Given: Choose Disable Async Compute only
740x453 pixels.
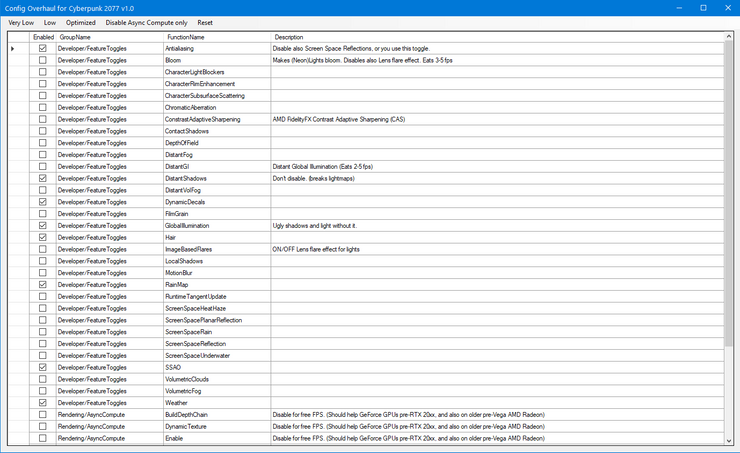Looking at the screenshot, I should pos(147,22).
